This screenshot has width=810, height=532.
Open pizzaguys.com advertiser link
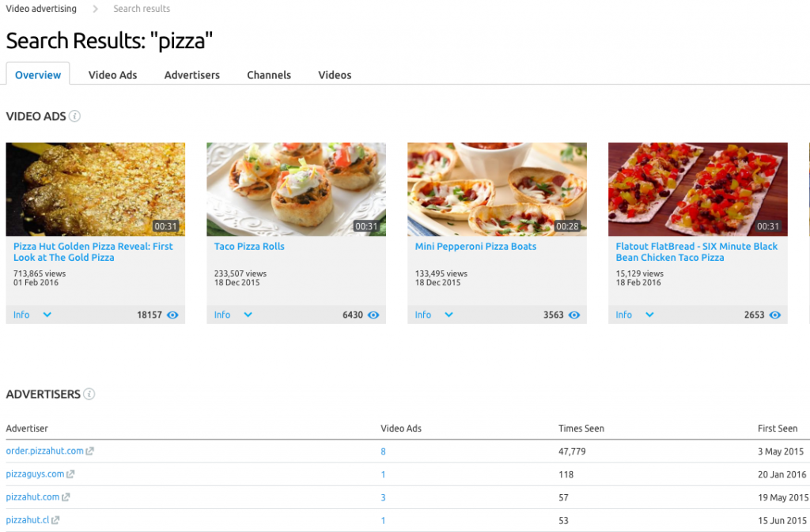click(35, 474)
